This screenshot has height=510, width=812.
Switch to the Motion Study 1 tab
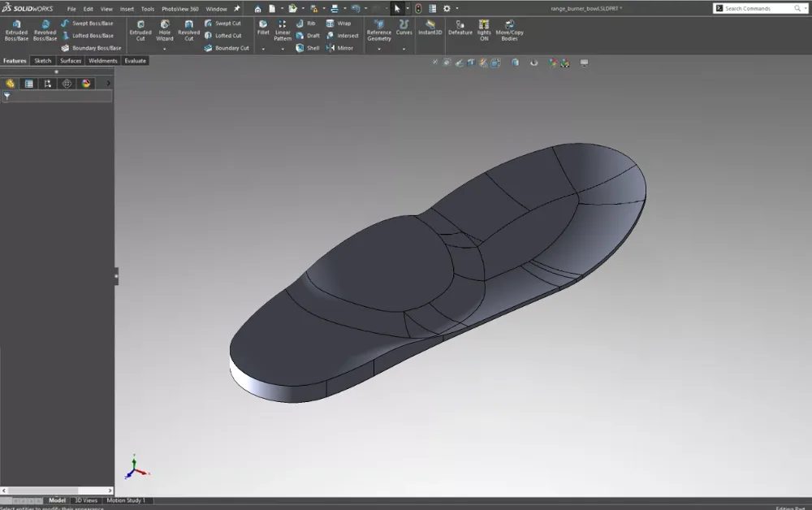click(x=126, y=500)
